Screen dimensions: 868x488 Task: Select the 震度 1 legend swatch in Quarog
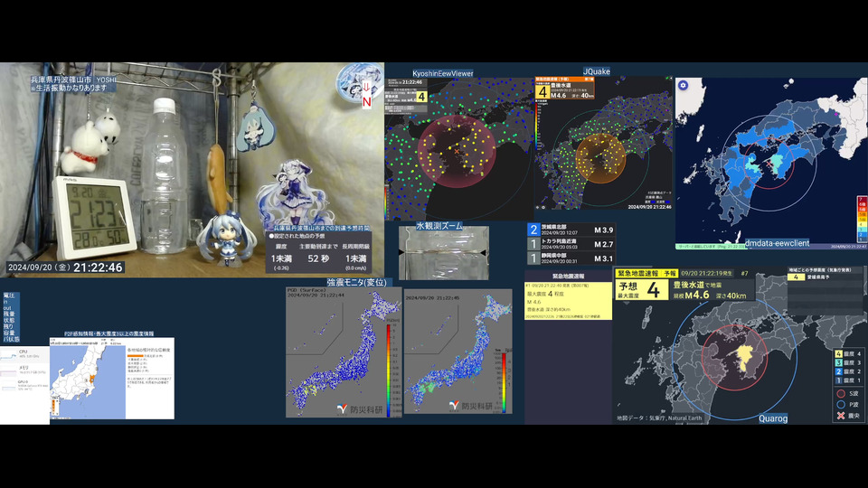click(839, 380)
